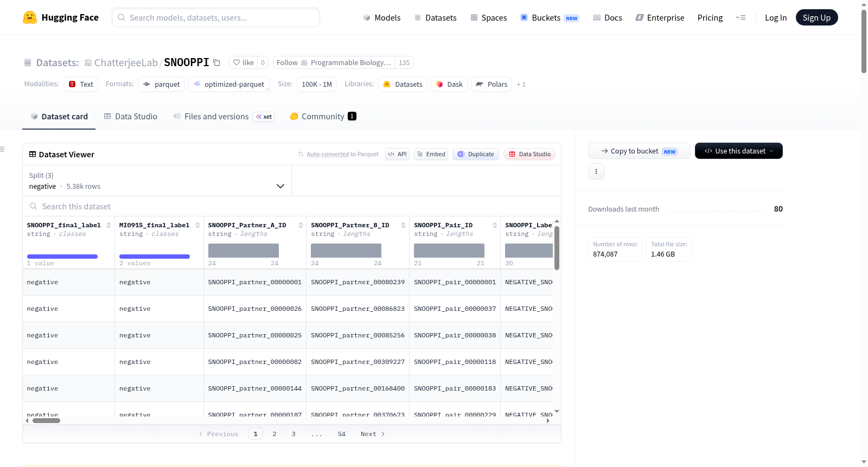
Task: Select the parquet format tag
Action: 162,84
